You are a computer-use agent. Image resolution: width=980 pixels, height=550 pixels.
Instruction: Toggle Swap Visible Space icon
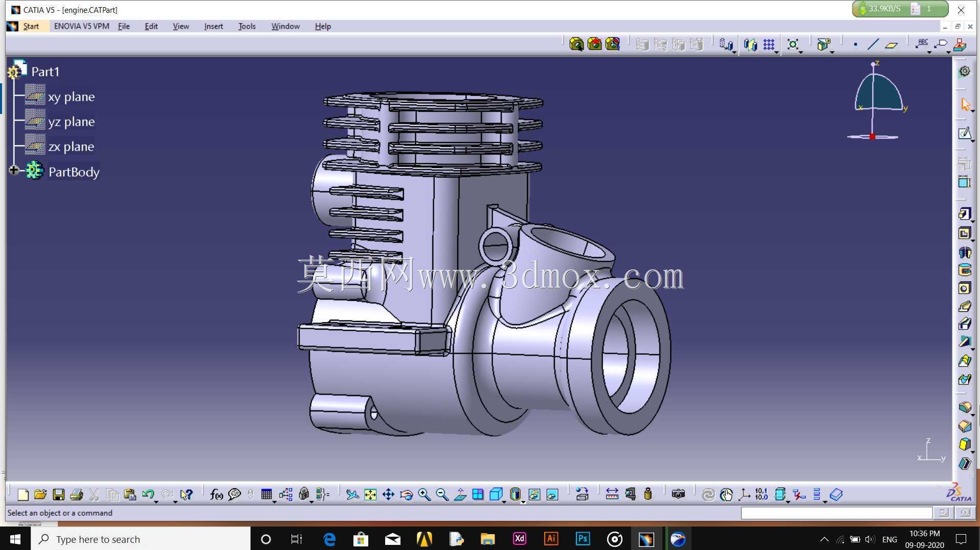tap(552, 494)
